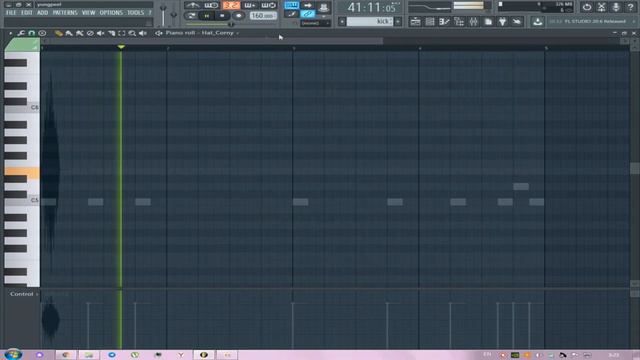Choose the Select marquee tool

click(x=122, y=33)
